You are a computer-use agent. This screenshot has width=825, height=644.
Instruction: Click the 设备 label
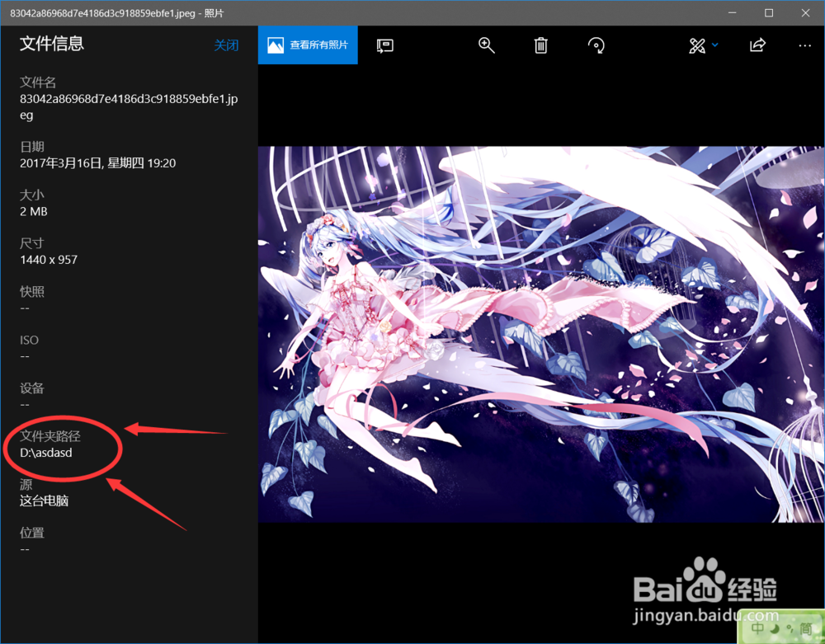(x=31, y=388)
